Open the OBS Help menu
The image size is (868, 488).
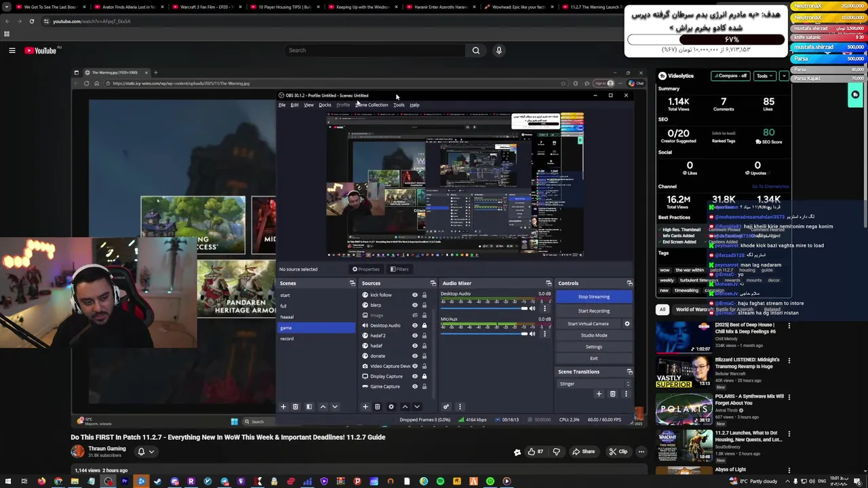[x=414, y=105]
